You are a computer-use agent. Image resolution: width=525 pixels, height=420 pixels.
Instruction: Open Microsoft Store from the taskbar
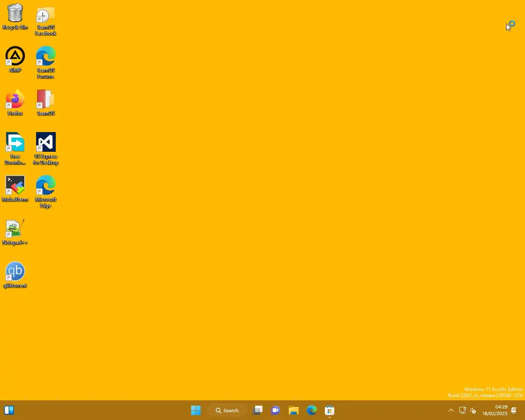pyautogui.click(x=330, y=410)
